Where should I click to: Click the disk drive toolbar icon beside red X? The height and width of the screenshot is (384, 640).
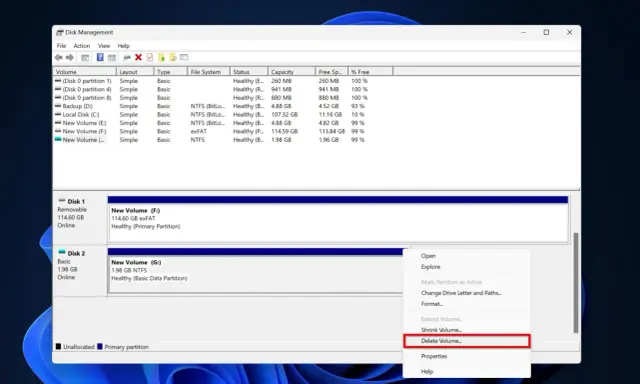tap(127, 58)
